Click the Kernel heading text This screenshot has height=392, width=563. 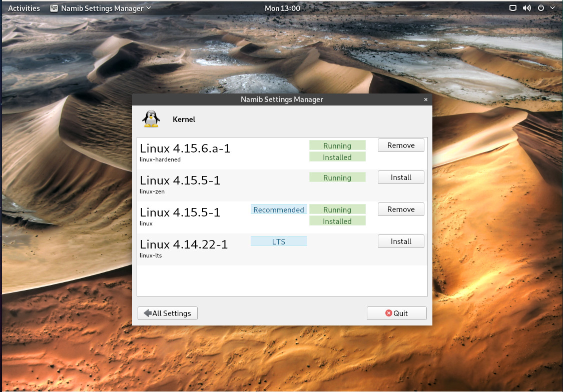184,119
